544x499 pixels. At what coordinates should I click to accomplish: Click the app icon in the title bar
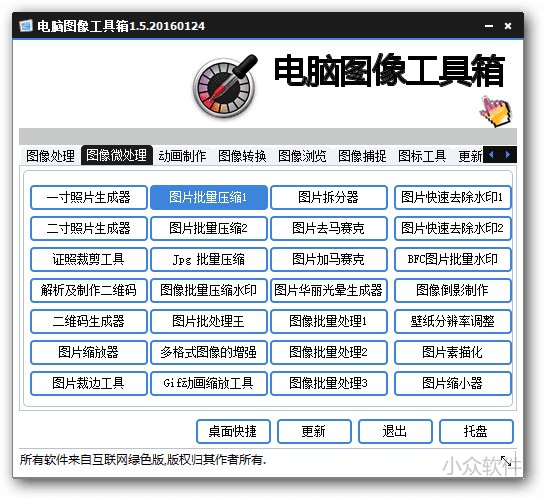tap(26, 26)
